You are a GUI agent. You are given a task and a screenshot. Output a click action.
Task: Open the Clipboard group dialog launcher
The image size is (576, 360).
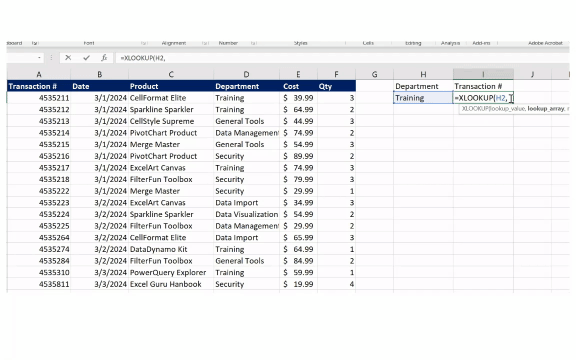[x=35, y=43]
